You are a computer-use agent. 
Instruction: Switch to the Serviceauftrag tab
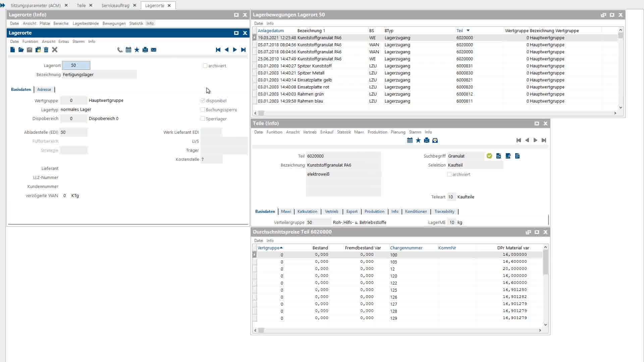tap(115, 5)
